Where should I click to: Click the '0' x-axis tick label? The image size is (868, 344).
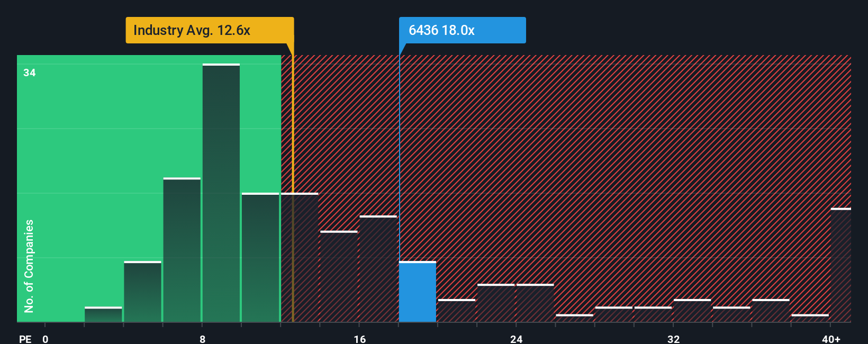coord(46,339)
